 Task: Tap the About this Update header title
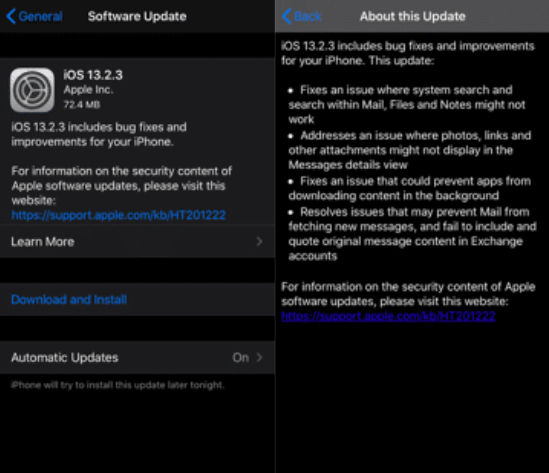pyautogui.click(x=413, y=16)
